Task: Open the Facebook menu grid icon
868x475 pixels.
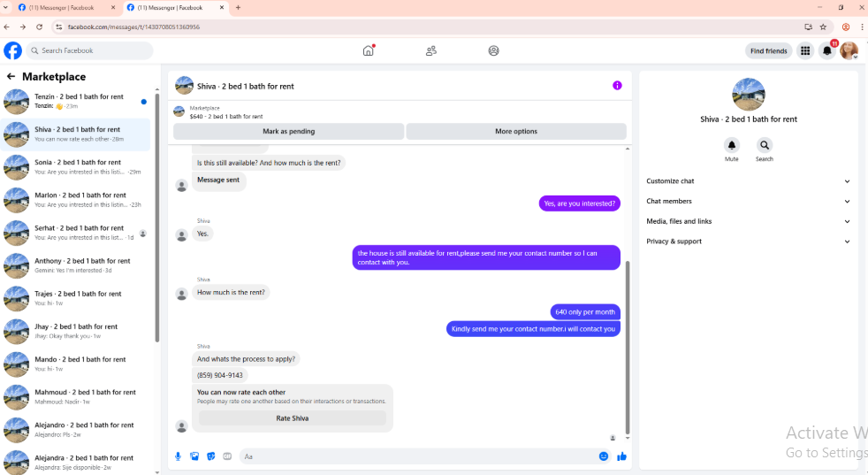Action: point(805,51)
